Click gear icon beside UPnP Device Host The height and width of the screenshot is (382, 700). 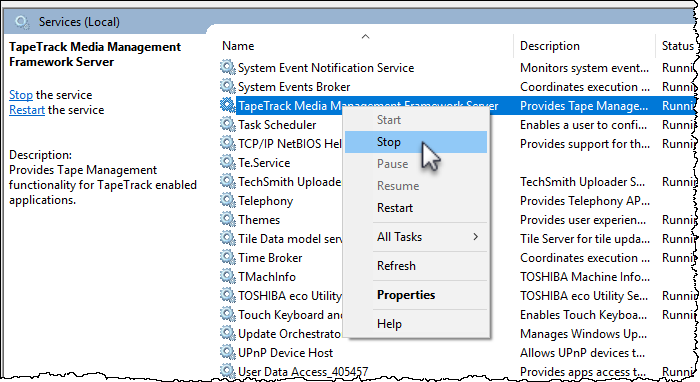tap(228, 352)
